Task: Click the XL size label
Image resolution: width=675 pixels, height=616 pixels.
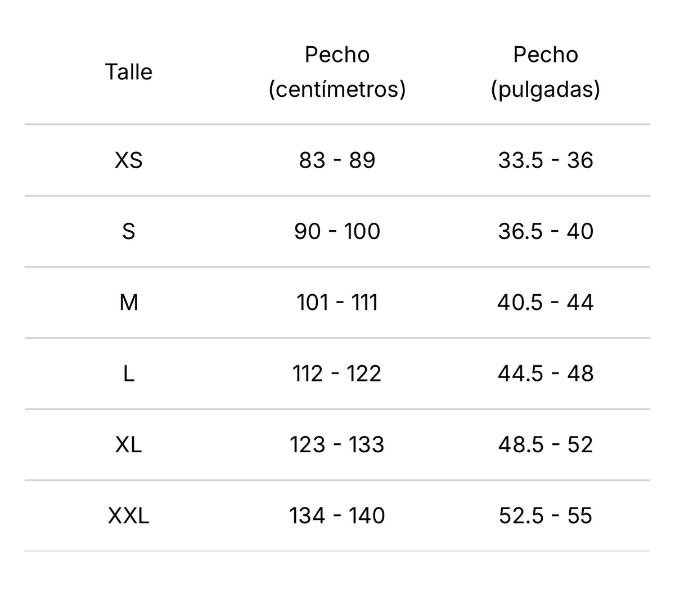Action: pos(129,444)
